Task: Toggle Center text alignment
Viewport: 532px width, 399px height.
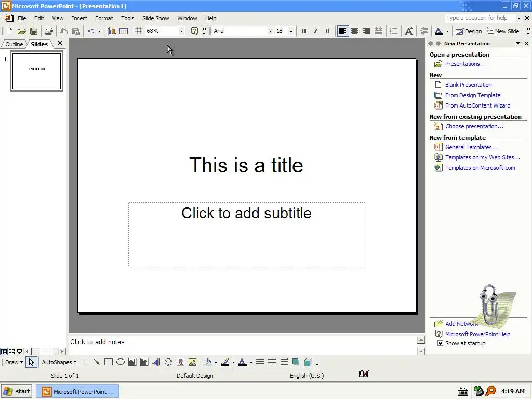Action: click(x=354, y=31)
